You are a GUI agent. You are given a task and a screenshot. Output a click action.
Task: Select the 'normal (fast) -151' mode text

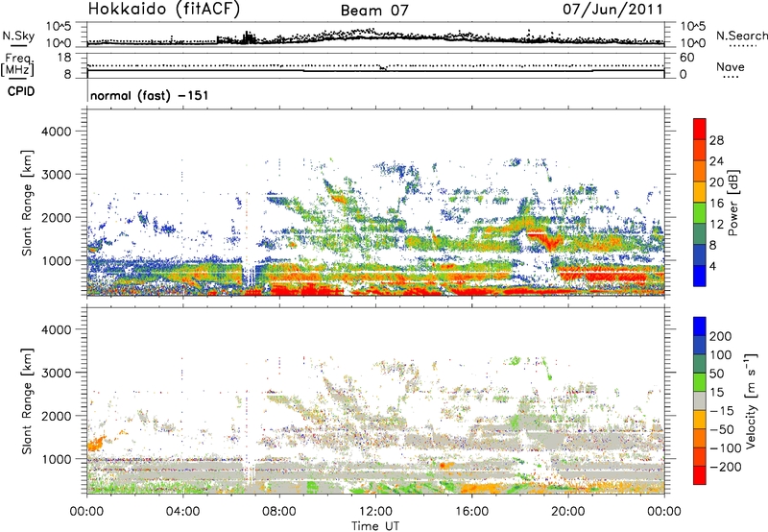coord(150,95)
